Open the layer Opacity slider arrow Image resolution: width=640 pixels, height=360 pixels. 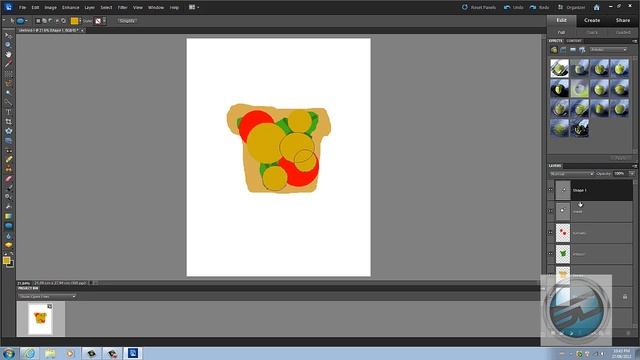point(632,174)
